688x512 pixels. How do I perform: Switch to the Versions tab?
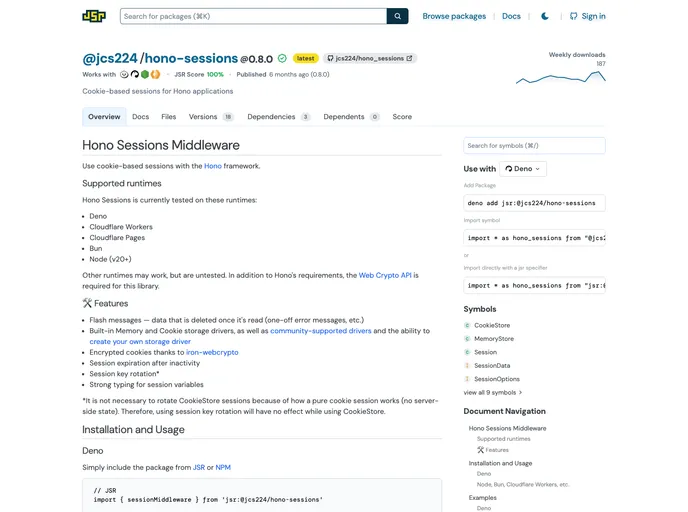click(x=210, y=117)
